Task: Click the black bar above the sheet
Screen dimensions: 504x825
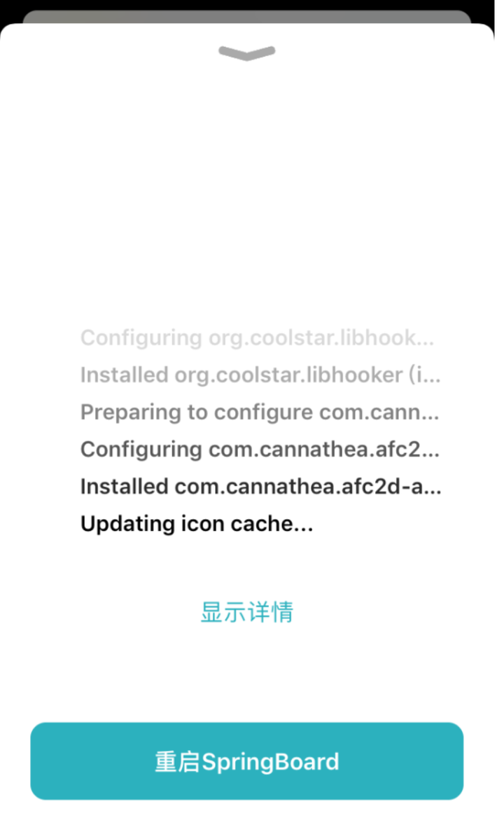Action: point(246,5)
